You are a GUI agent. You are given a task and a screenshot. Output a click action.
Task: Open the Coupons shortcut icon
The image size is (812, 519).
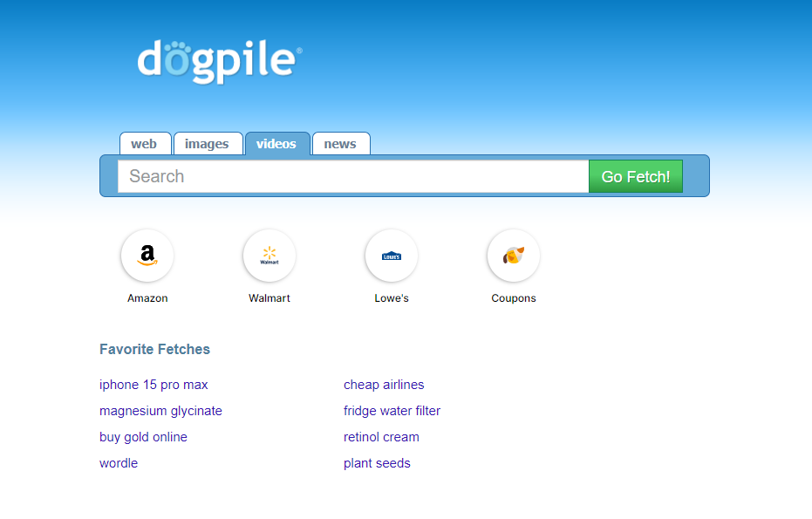pyautogui.click(x=514, y=256)
